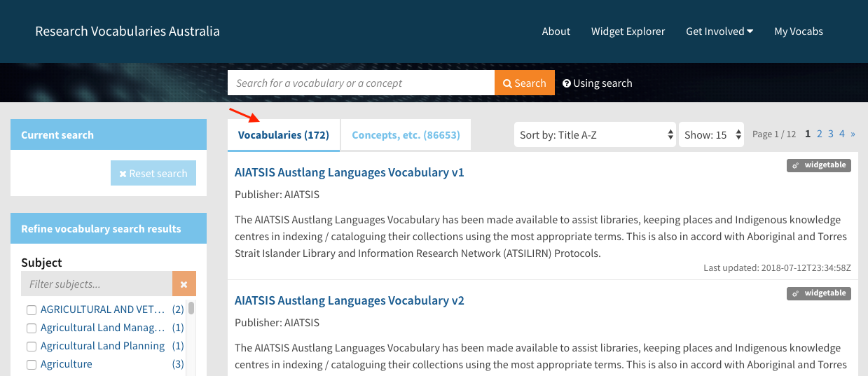Check the AGRICULTURAL AND VET… subject checkbox

tap(32, 309)
